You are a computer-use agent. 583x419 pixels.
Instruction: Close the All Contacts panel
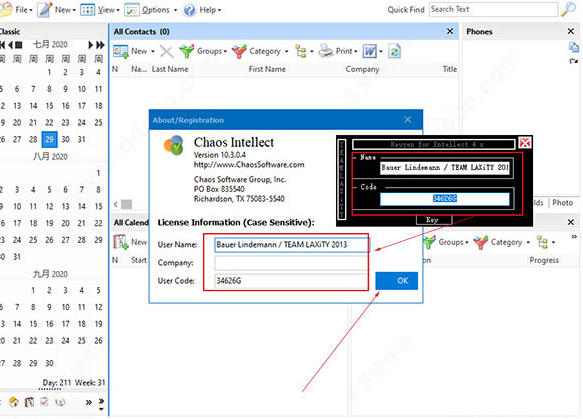coord(450,32)
